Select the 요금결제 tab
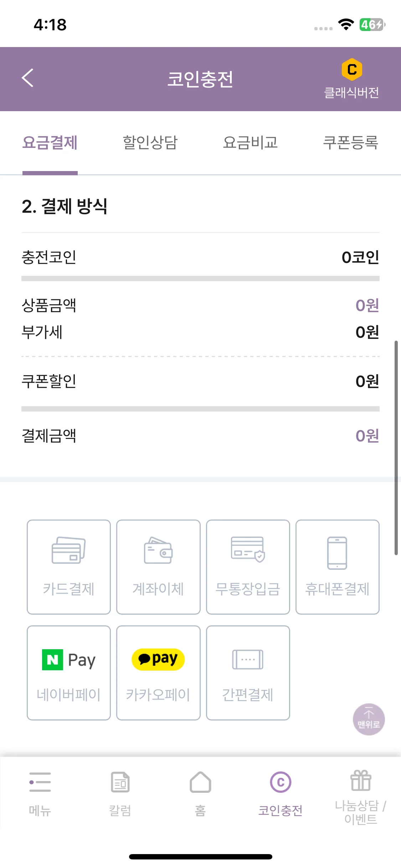The image size is (401, 868). pos(50,143)
